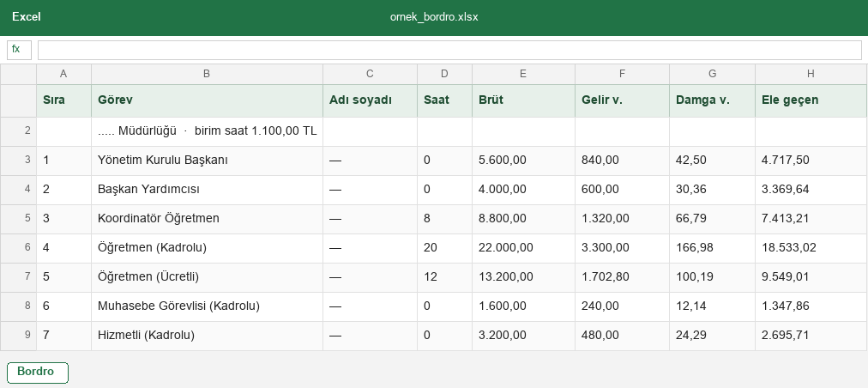Select the gelir vergisi cell 1.702,80

point(622,278)
